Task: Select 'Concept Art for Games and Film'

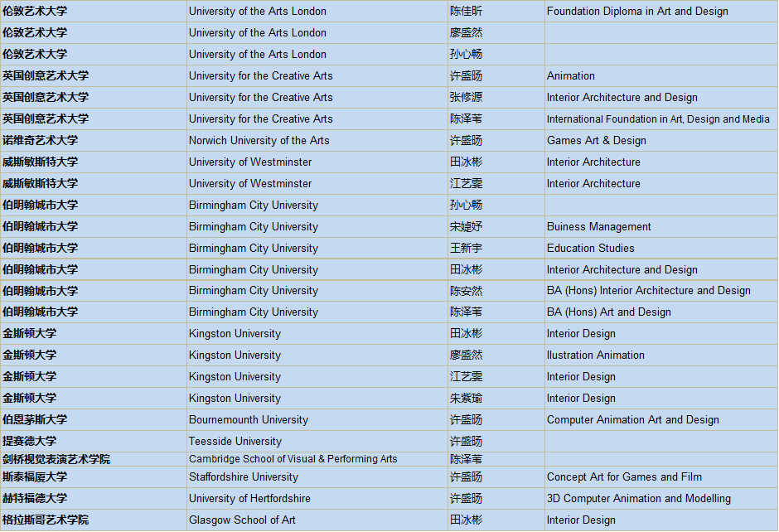Action: 624,476
